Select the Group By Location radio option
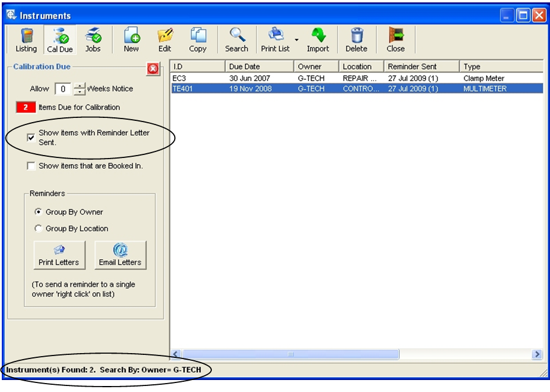Image resolution: width=550 pixels, height=392 pixels. pos(39,229)
